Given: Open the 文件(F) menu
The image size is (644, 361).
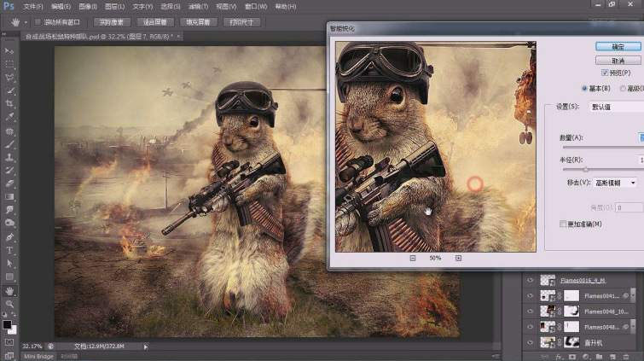Looking at the screenshot, I should point(33,7).
